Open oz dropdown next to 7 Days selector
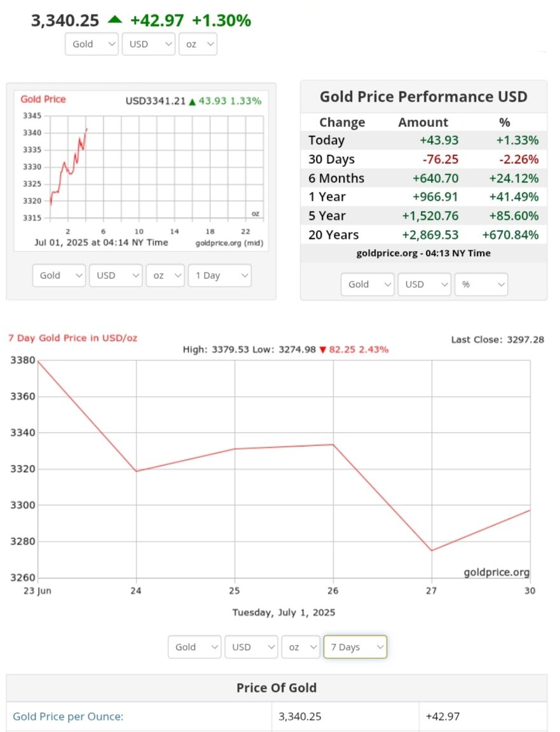This screenshot has height=732, width=560. tap(301, 647)
